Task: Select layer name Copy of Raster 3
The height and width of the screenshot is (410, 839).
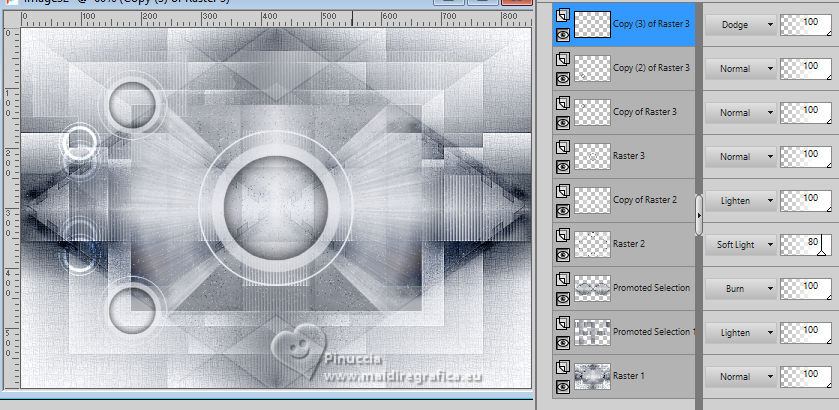Action: [x=645, y=112]
